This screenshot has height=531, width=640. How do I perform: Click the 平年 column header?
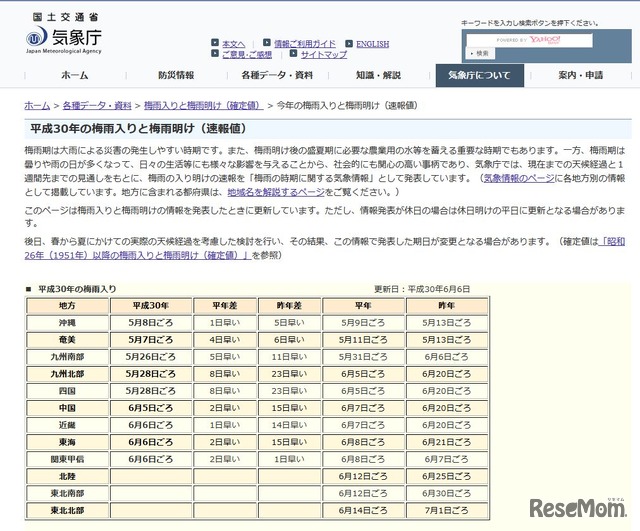pos(363,306)
